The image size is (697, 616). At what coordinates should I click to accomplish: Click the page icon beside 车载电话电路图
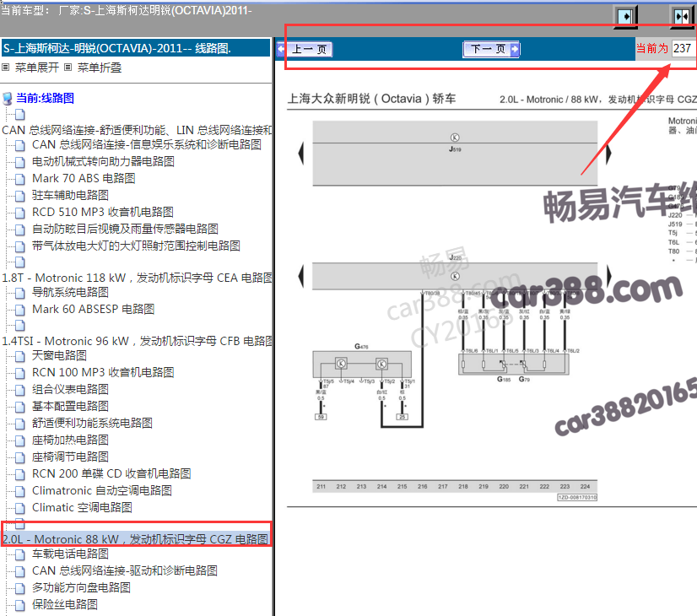20,554
